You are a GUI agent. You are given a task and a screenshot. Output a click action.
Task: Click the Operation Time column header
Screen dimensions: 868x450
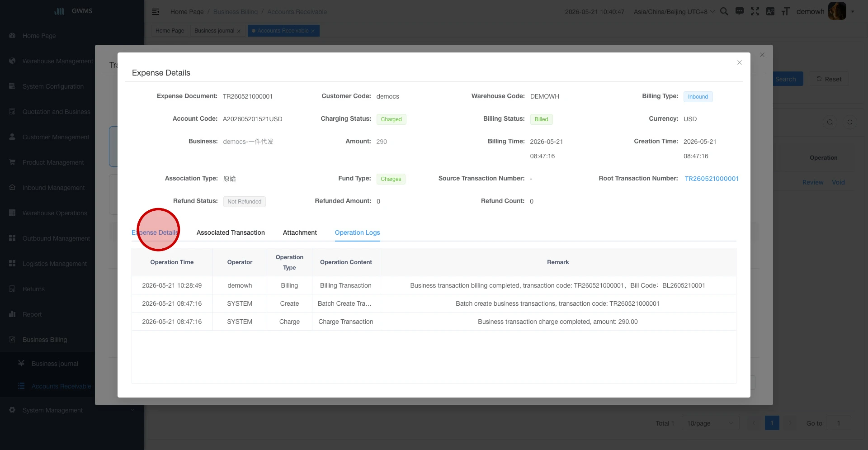(x=172, y=262)
